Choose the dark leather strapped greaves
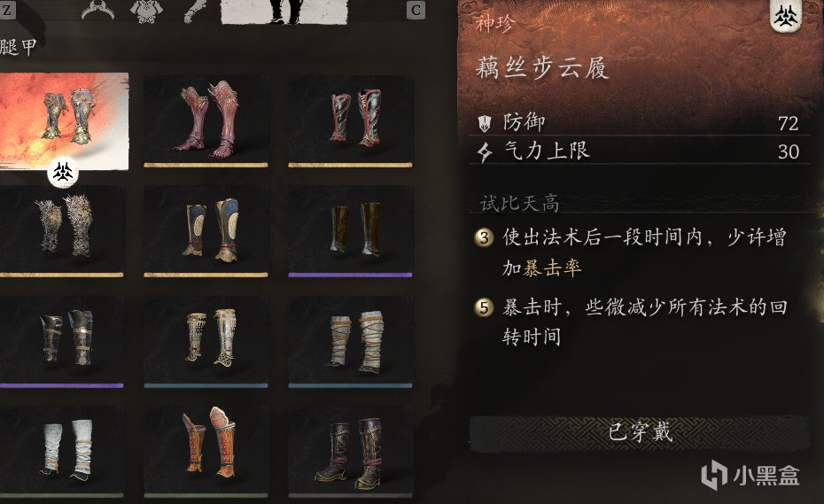824x504 pixels. coord(61,342)
